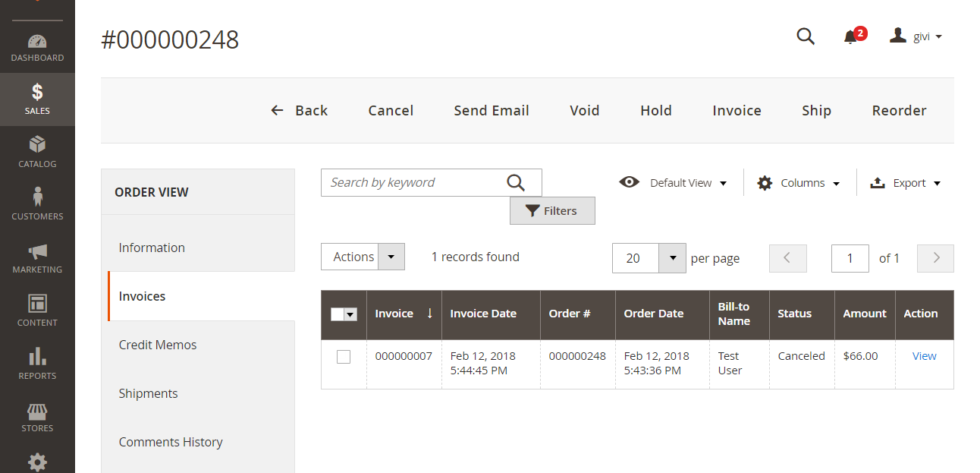Click the Invoice action button
The height and width of the screenshot is (473, 980).
[x=737, y=110]
